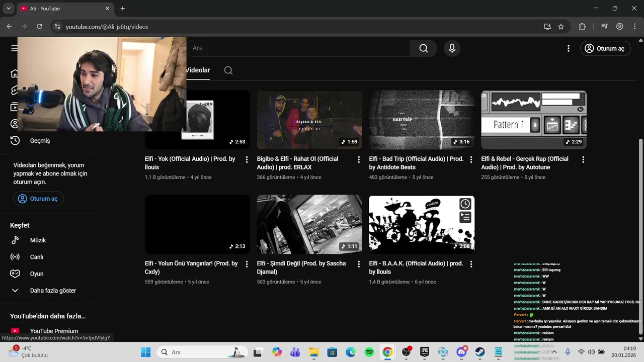Start voice search with the microphone icon
Viewport: 644px width, 362px height.
pyautogui.click(x=452, y=48)
